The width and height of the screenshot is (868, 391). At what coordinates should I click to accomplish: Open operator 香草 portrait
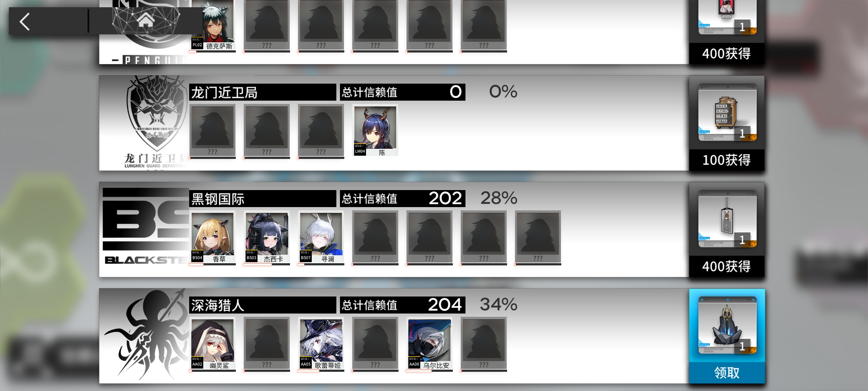tap(213, 237)
